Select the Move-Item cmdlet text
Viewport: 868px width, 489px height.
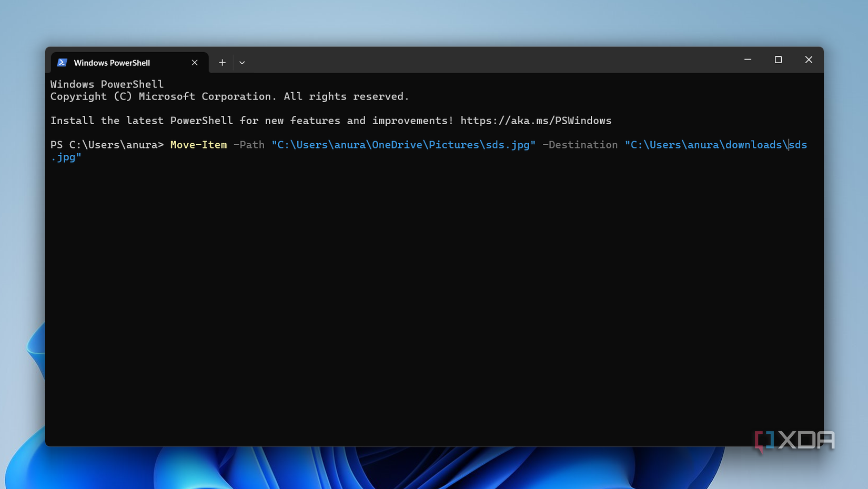[198, 145]
